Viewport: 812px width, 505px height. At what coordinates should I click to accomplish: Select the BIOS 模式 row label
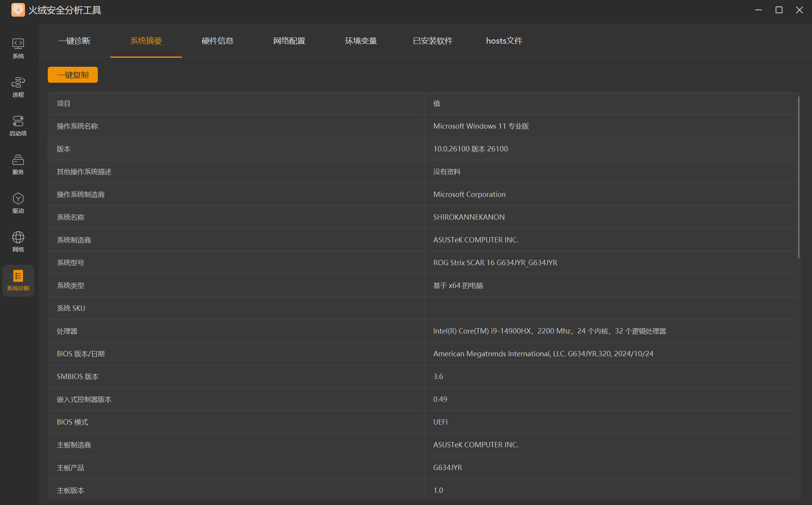(x=72, y=422)
